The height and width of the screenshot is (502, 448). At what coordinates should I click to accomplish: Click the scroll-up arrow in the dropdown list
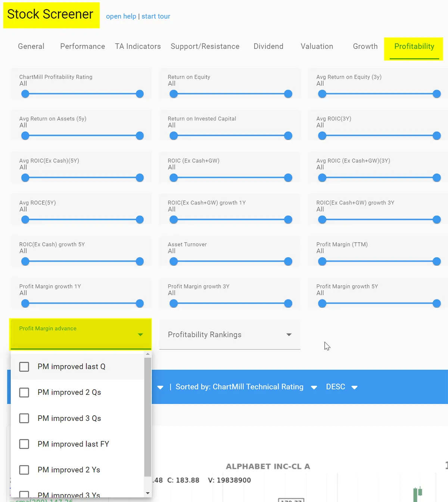(x=148, y=354)
